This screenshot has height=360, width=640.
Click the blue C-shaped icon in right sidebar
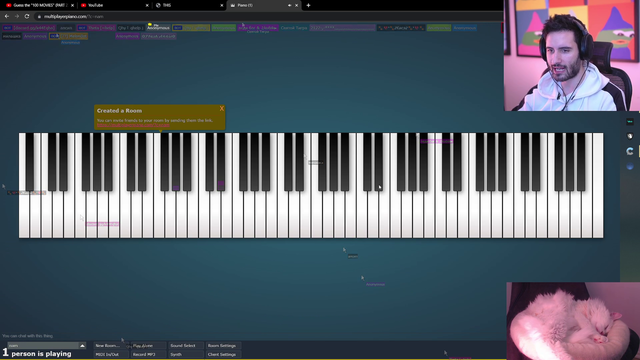point(630,151)
